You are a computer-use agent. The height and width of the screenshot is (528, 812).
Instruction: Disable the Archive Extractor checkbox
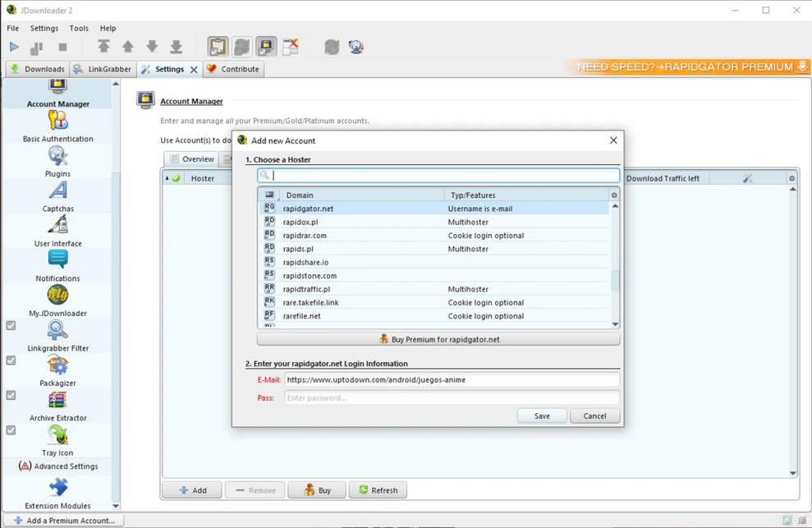(11, 395)
